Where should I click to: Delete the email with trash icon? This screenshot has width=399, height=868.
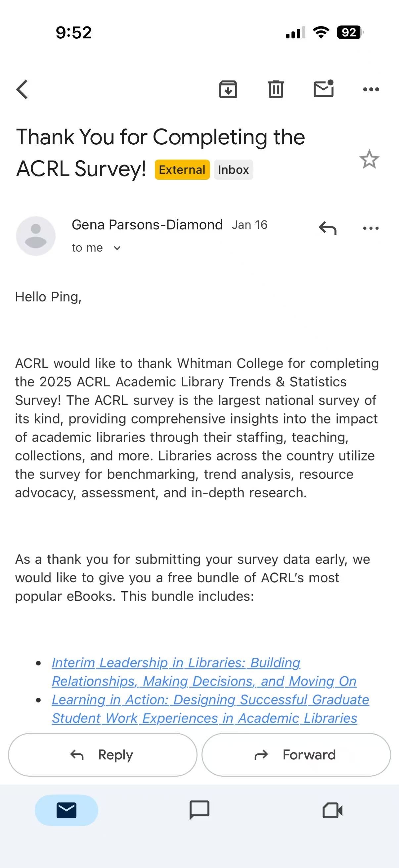[x=276, y=90]
